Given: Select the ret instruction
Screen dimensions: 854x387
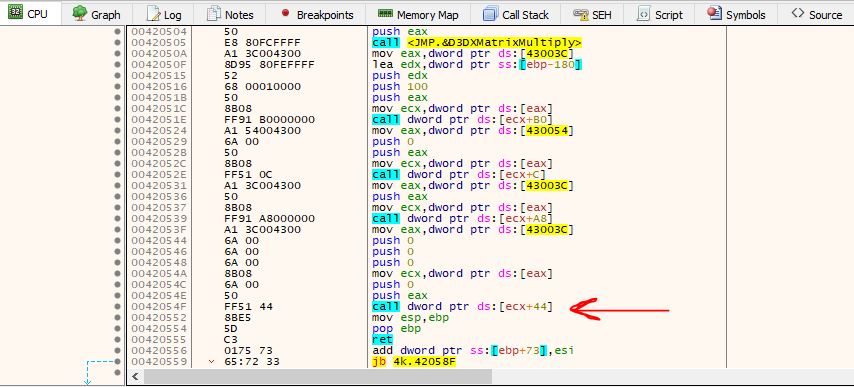Looking at the screenshot, I should tap(382, 340).
